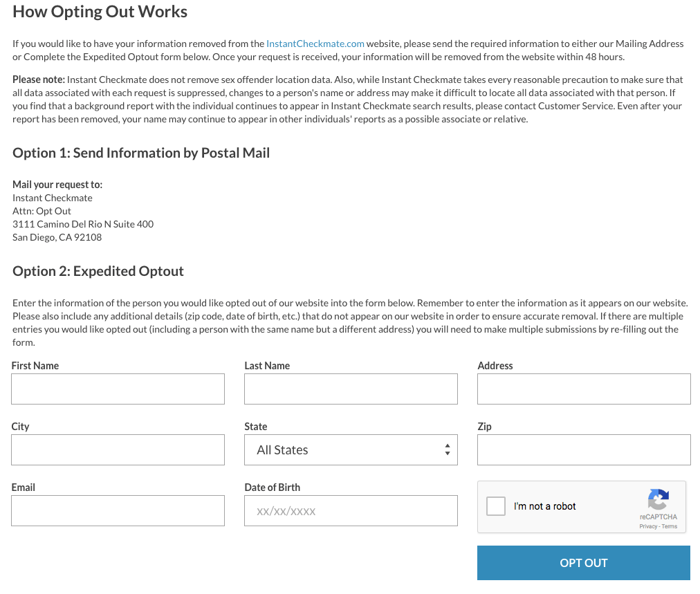The width and height of the screenshot is (700, 594).
Task: Click into the Address field
Action: coord(584,389)
